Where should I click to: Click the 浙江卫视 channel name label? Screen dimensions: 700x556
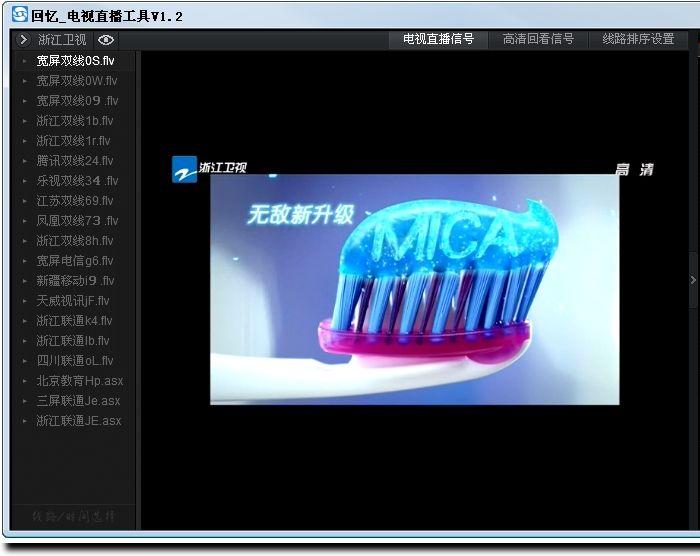(62, 40)
